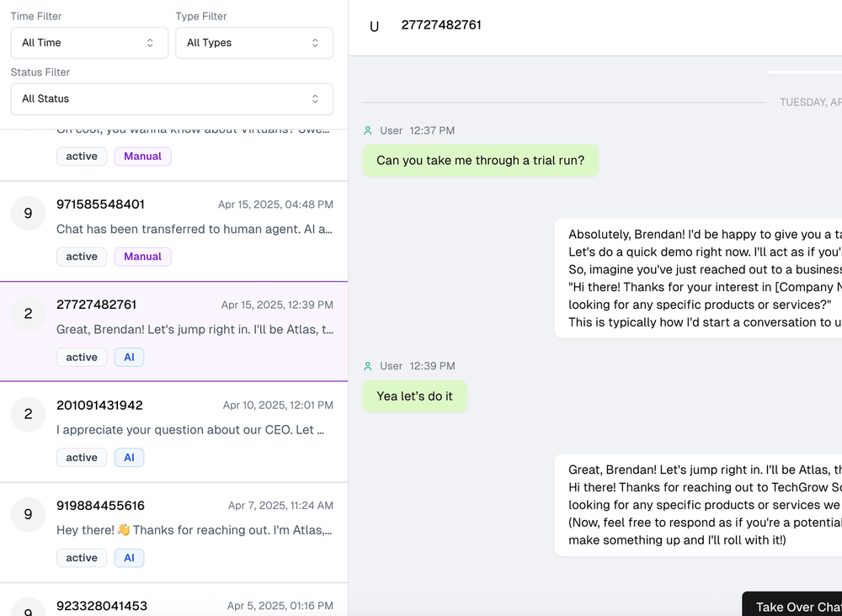Open the All Time filter dropdown
The height and width of the screenshot is (616, 842).
[x=90, y=43]
